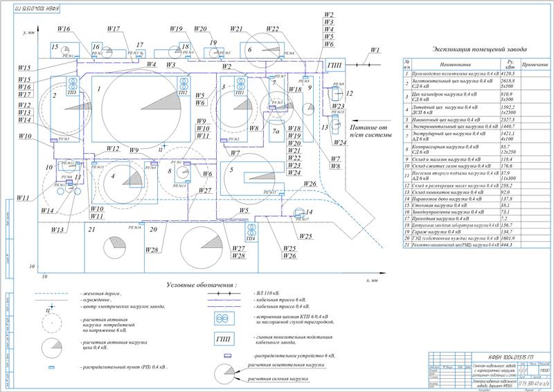Click the ГПП substation box on the plan

tap(334, 65)
